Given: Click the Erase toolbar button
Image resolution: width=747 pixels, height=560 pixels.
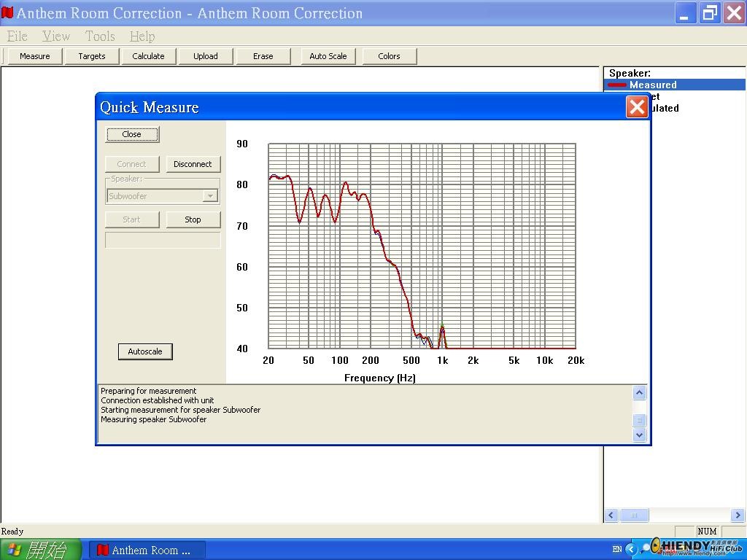Looking at the screenshot, I should click(x=263, y=56).
